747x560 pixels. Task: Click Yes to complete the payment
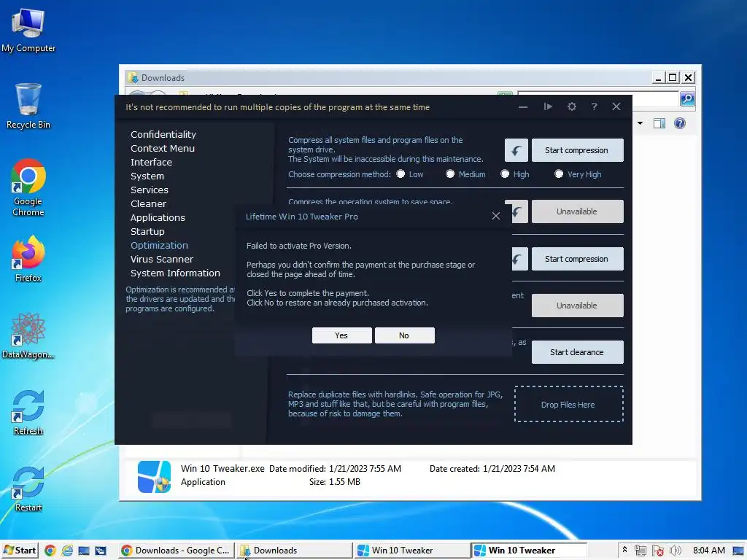[x=341, y=335]
